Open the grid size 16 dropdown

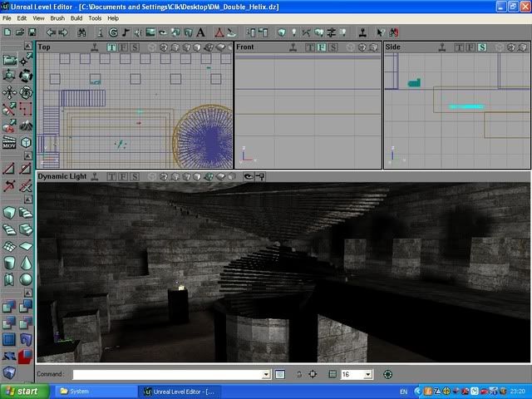click(368, 375)
